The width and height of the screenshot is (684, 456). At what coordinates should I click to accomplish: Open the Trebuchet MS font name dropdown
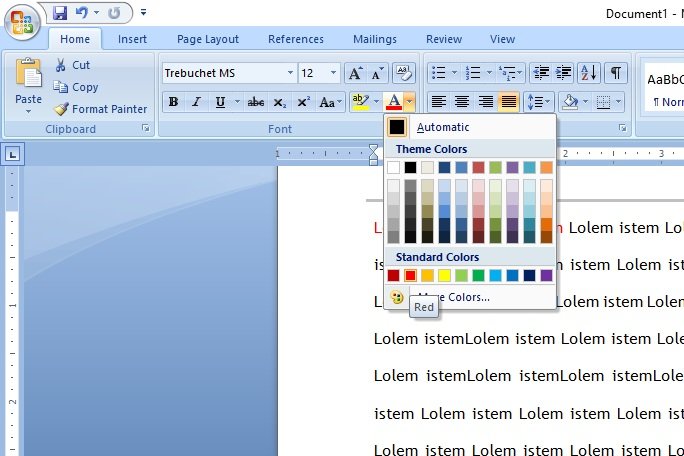pos(290,72)
